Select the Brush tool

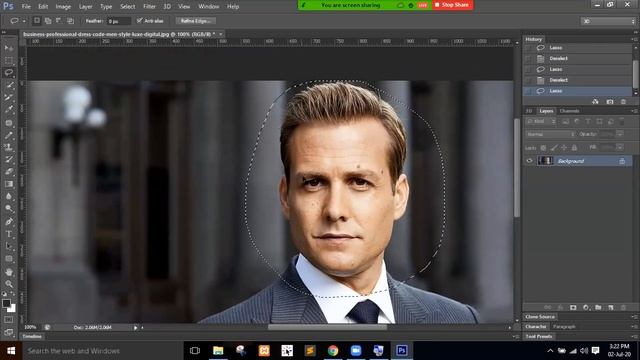(9, 135)
